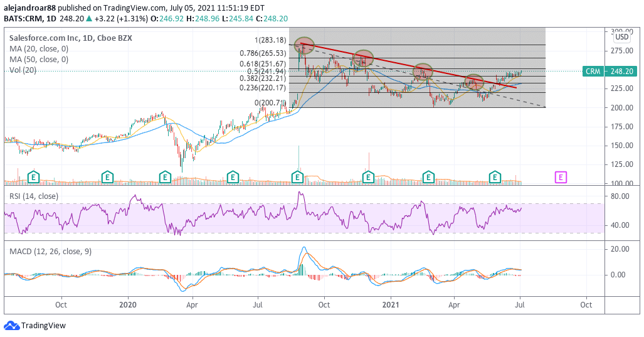The image size is (644, 337).
Task: Click the 225.00 price axis label
Action: coord(622,88)
